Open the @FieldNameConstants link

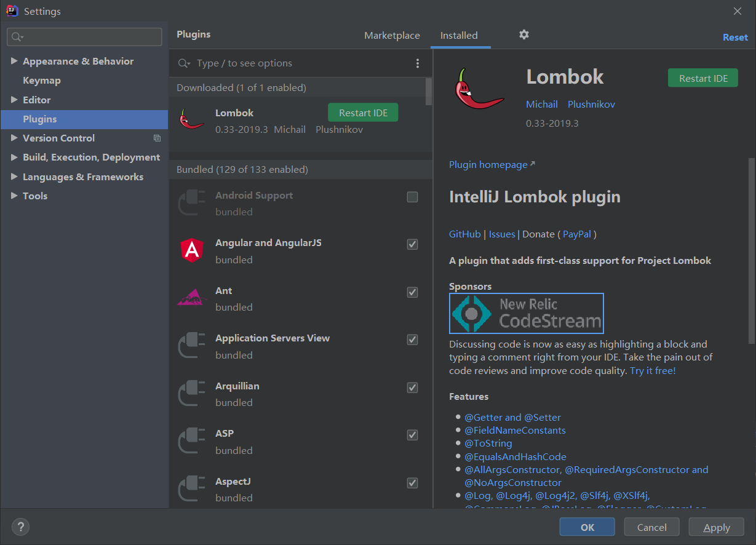pos(515,431)
